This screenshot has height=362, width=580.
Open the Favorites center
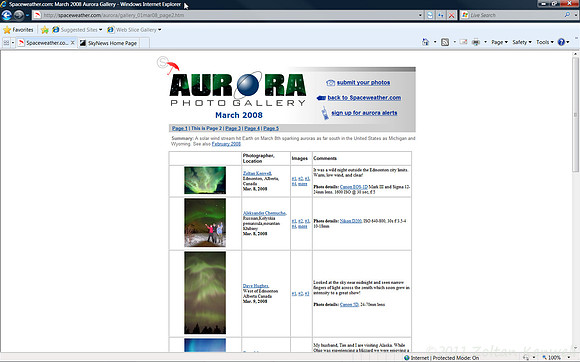18,30
